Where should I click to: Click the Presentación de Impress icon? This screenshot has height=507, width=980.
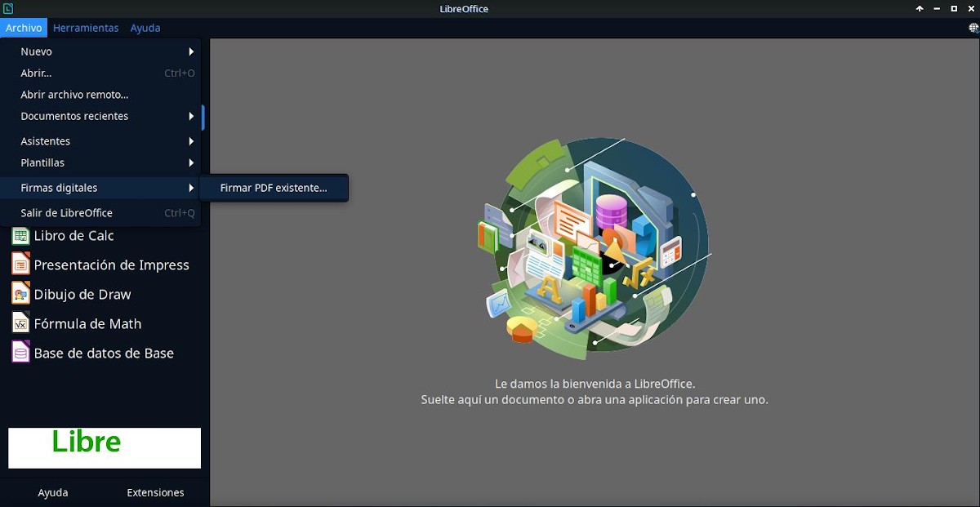[20, 265]
